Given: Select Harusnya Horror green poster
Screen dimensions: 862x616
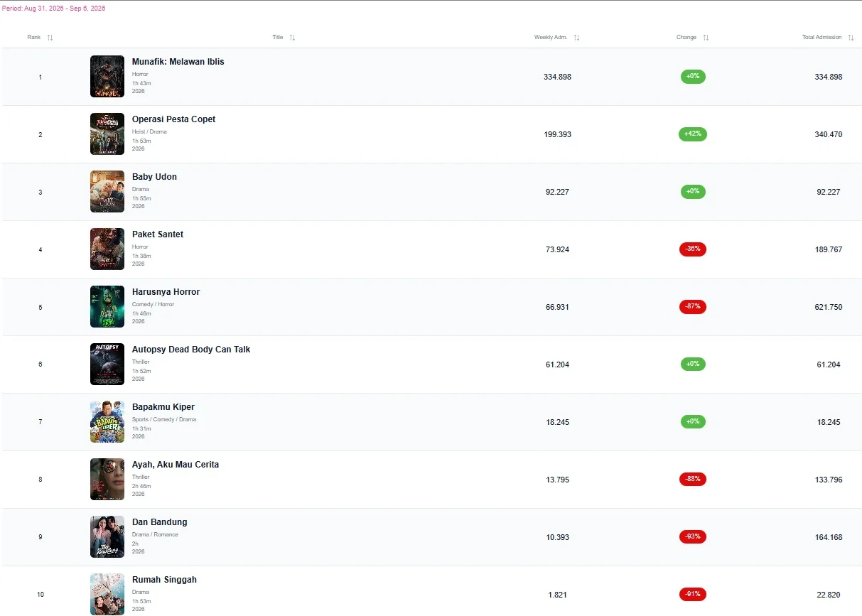Looking at the screenshot, I should point(107,307).
